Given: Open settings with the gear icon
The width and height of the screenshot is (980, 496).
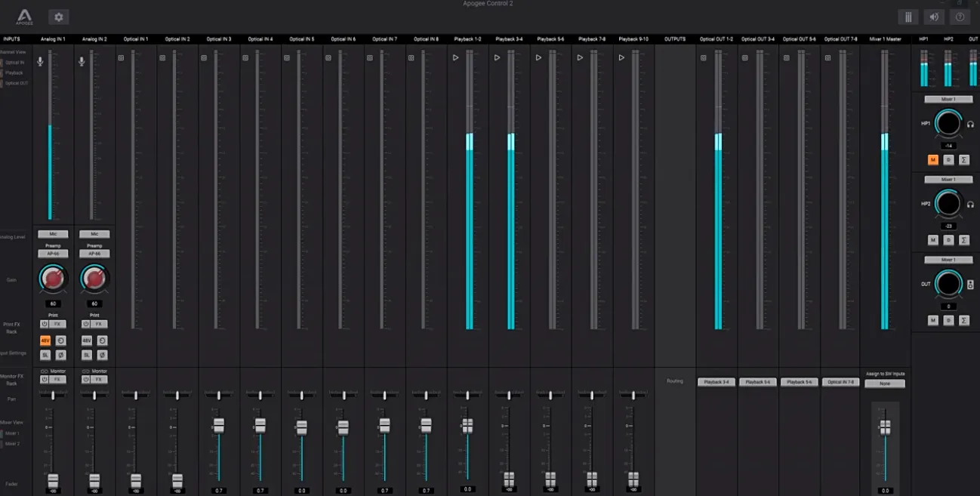Looking at the screenshot, I should click(58, 17).
